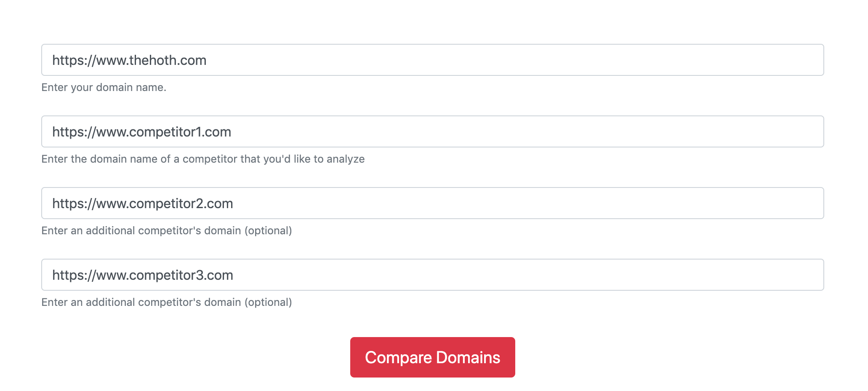Screen dimensions: 868x391
Task: Activate the competitor3.com domain field
Action: click(x=432, y=275)
